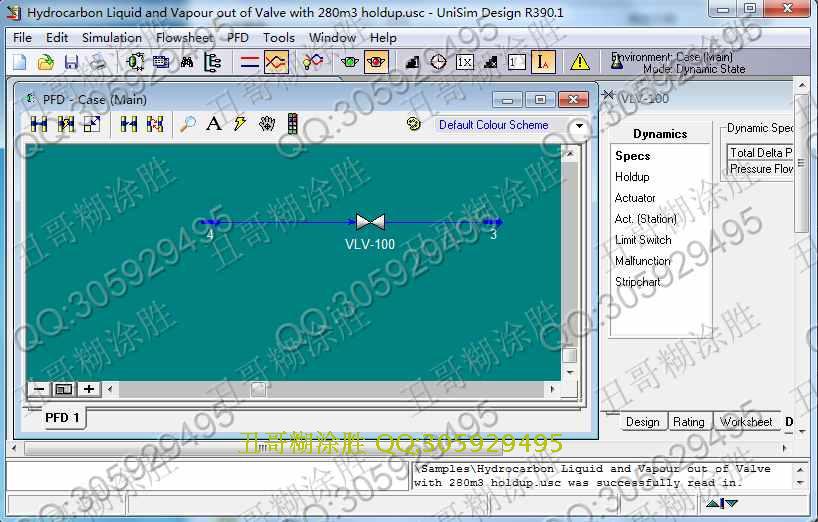Image resolution: width=818 pixels, height=522 pixels.
Task: Click the printer icon in the main toolbar
Action: coord(97,62)
